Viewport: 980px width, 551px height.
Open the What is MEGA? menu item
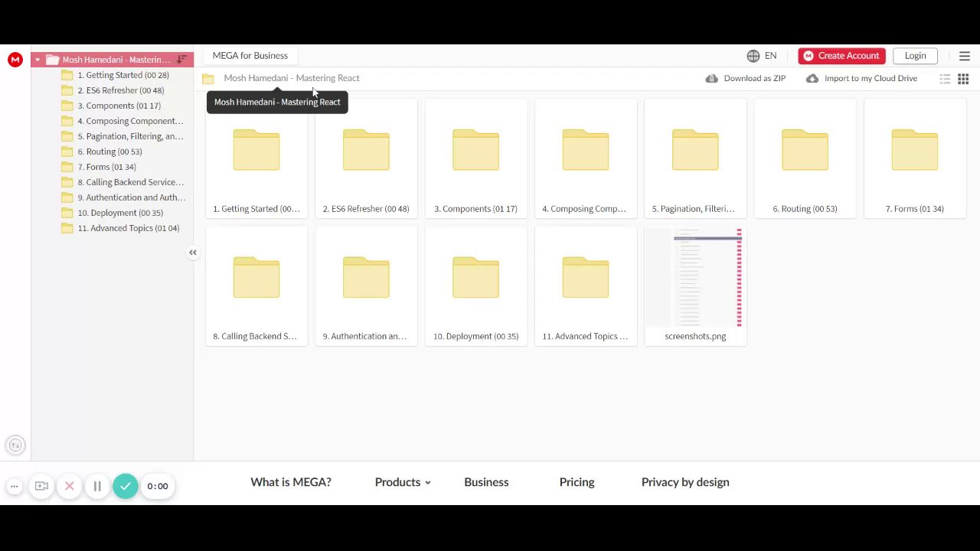coord(291,482)
